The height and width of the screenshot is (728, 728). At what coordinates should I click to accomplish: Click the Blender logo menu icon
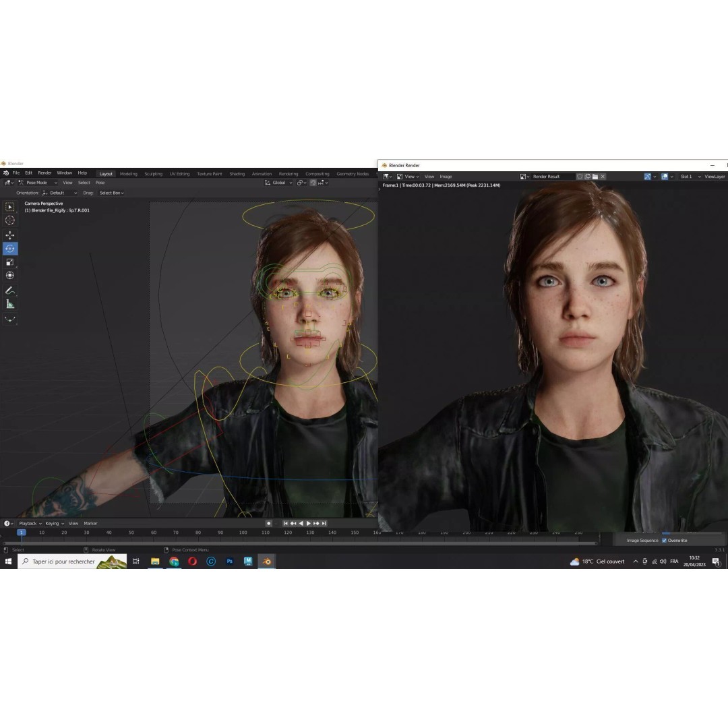tap(6, 173)
